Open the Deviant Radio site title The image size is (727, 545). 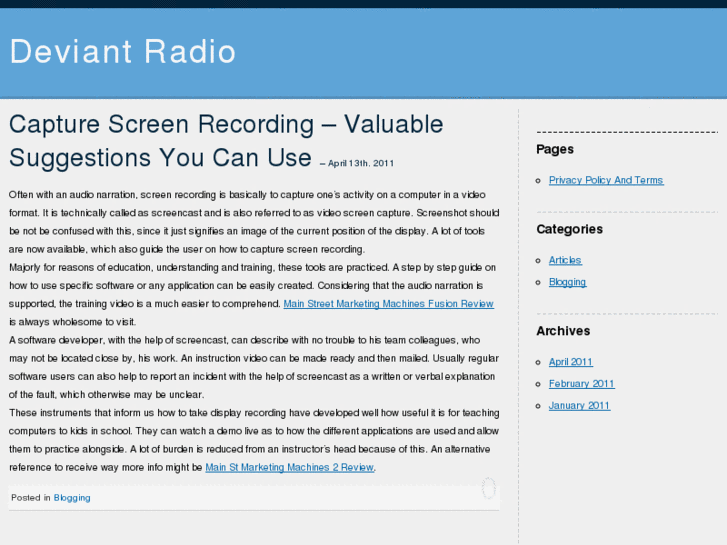coord(123,51)
